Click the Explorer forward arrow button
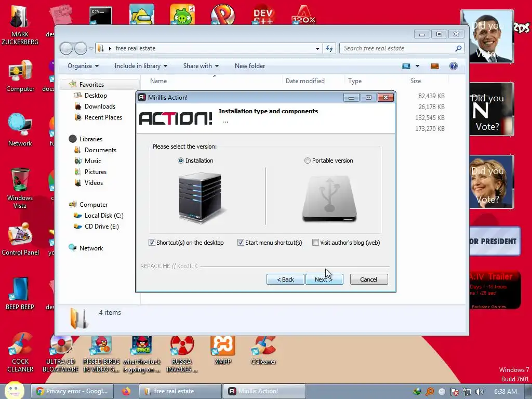The height and width of the screenshot is (399, 532). coord(81,48)
